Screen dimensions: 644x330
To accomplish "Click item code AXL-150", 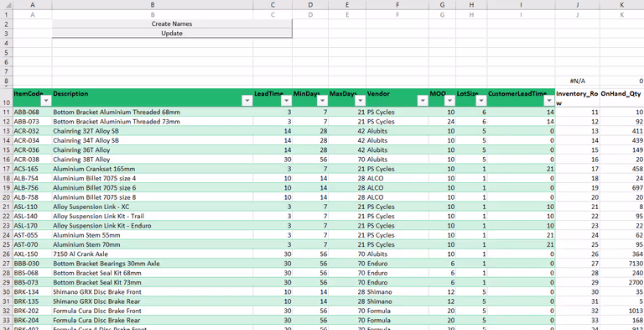I will (x=33, y=254).
